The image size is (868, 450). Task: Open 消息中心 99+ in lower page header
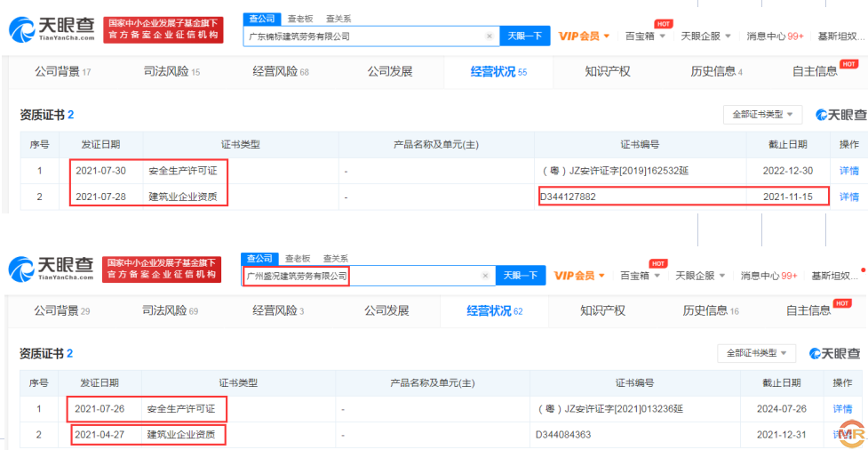pyautogui.click(x=768, y=276)
